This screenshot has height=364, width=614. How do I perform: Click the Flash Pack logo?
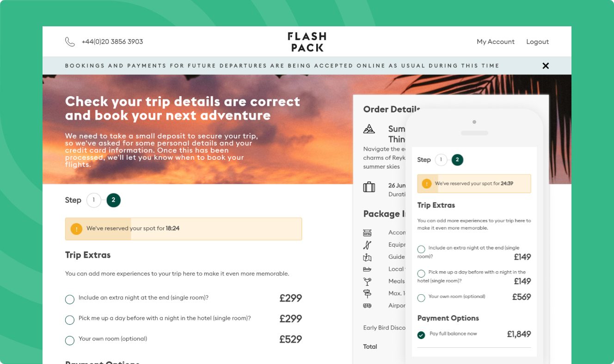click(307, 42)
